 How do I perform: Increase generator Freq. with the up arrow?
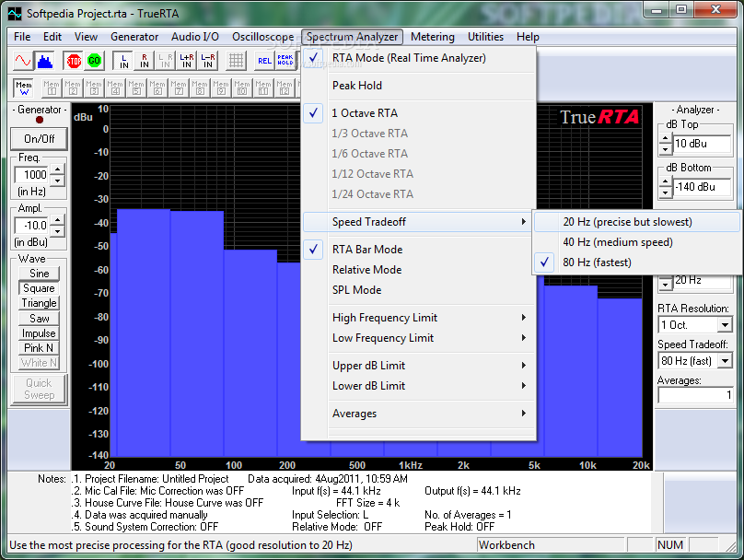pyautogui.click(x=57, y=169)
